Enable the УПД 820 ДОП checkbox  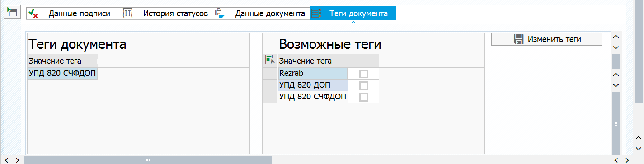pyautogui.click(x=363, y=85)
